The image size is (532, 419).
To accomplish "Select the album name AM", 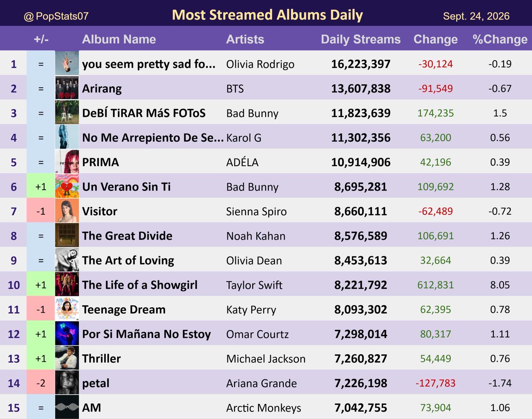I will point(91,408).
